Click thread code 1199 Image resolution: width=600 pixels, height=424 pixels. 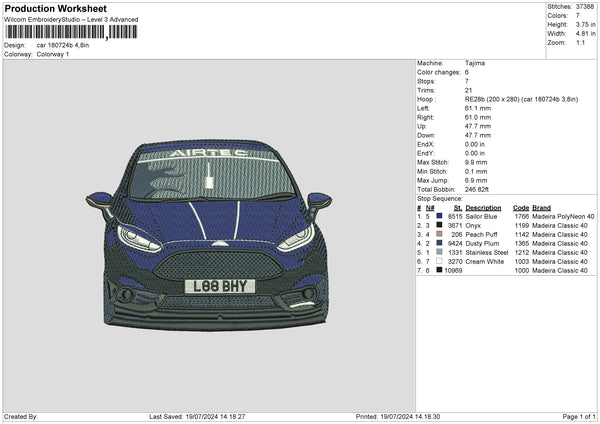point(522,226)
